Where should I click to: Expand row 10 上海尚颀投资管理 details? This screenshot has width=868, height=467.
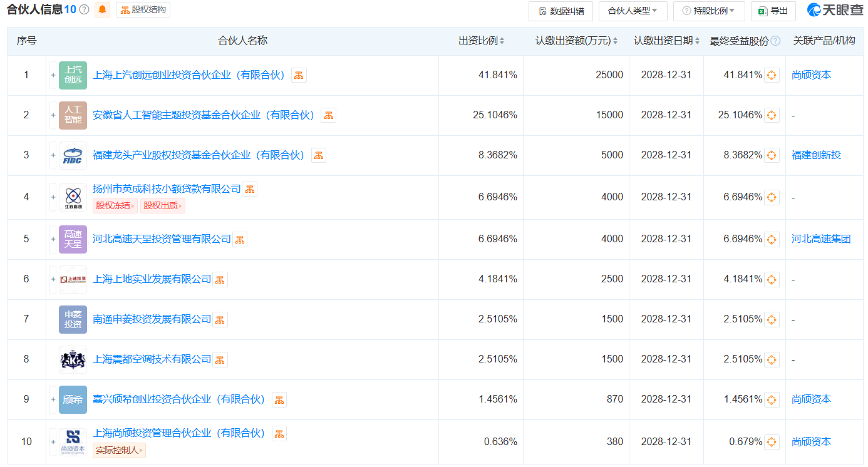coord(53,442)
